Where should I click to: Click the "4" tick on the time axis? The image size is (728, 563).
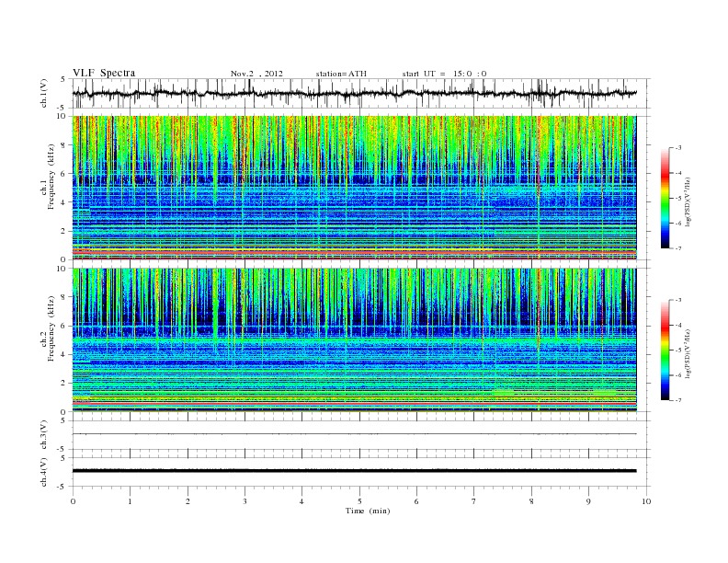301,501
